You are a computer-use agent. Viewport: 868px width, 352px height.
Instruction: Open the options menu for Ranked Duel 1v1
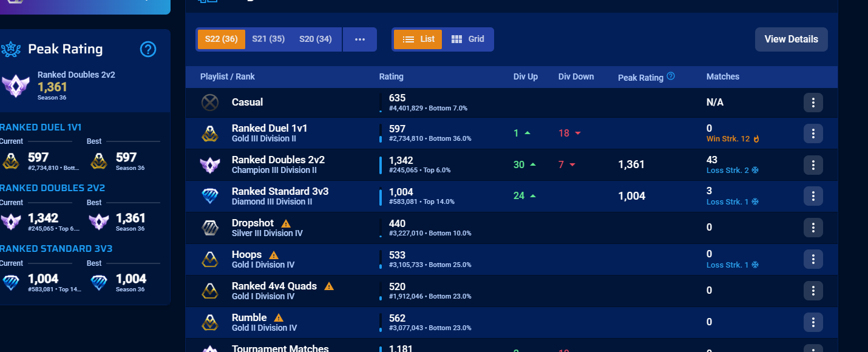pos(813,133)
